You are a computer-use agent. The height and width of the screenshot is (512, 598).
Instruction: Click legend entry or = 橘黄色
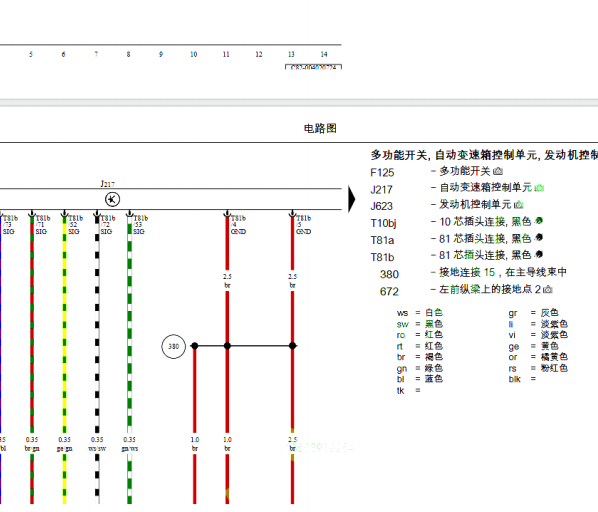click(x=538, y=357)
